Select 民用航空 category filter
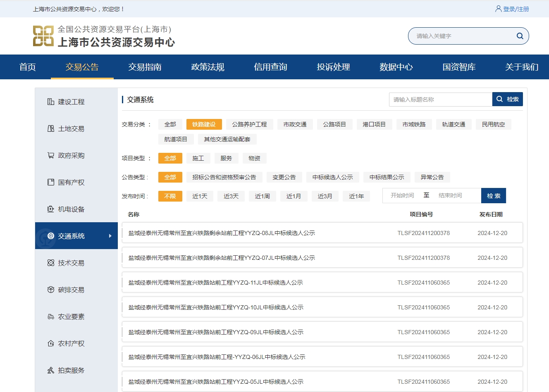Viewport: 549px width, 392px height. [494, 124]
